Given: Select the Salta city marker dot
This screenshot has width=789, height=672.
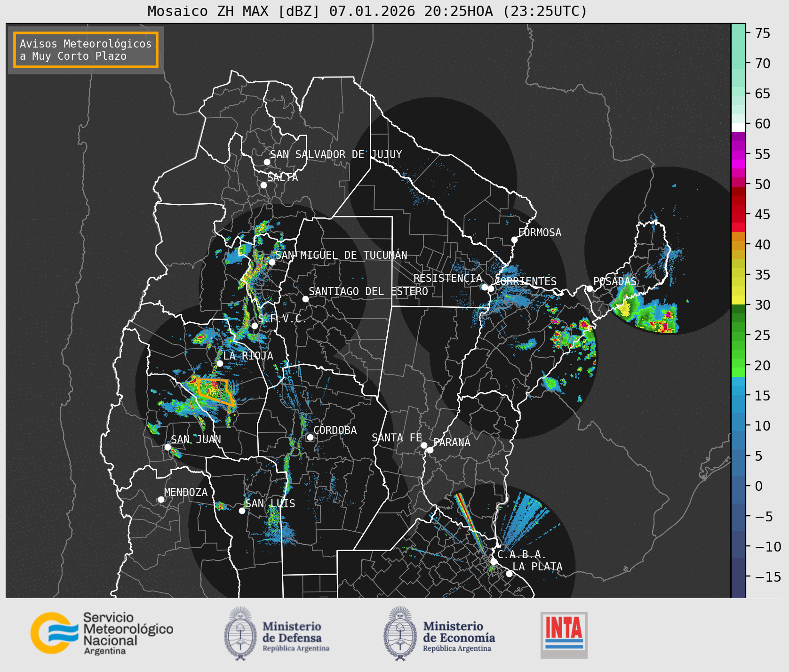Looking at the screenshot, I should pyautogui.click(x=264, y=185).
